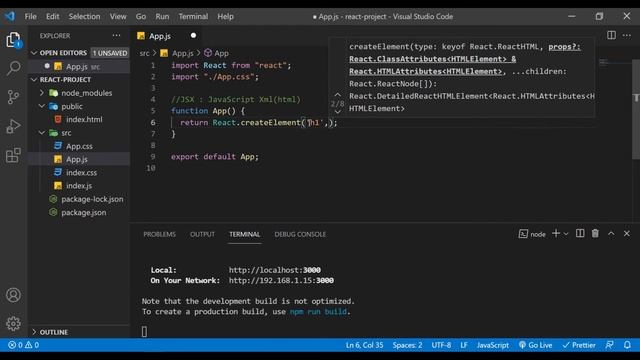This screenshot has width=640, height=360.
Task: Open the Terminal menu
Action: (x=193, y=16)
